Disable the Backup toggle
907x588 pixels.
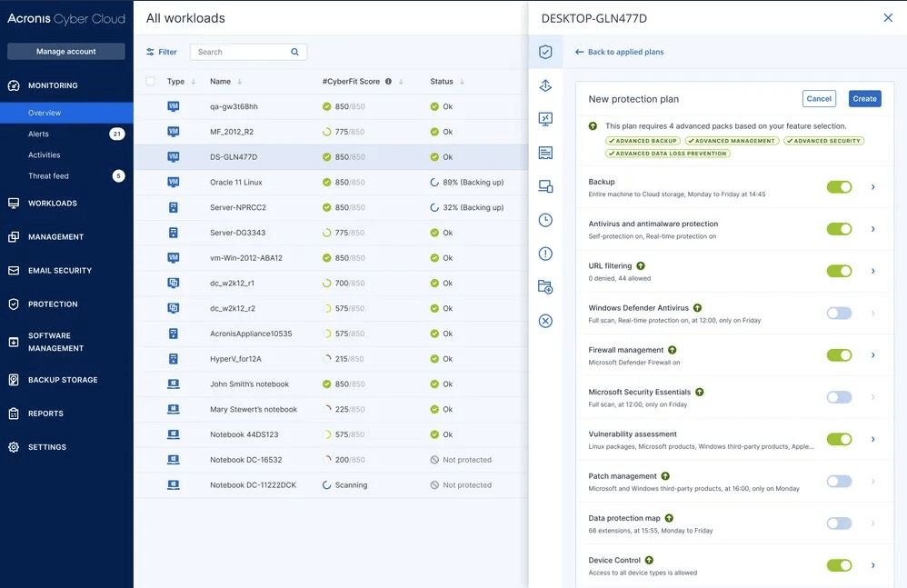(x=839, y=187)
